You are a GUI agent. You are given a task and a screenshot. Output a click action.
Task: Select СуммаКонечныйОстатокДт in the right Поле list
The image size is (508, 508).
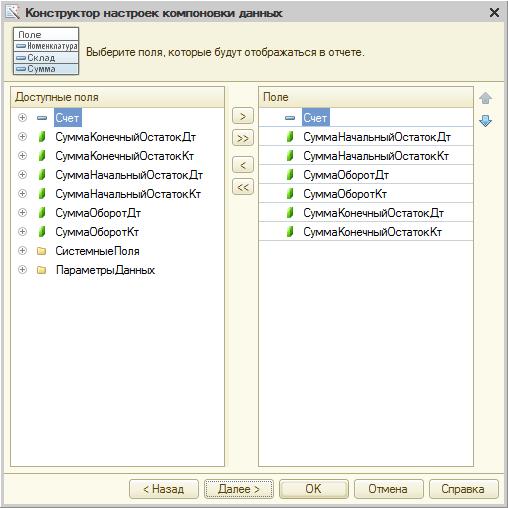click(366, 213)
